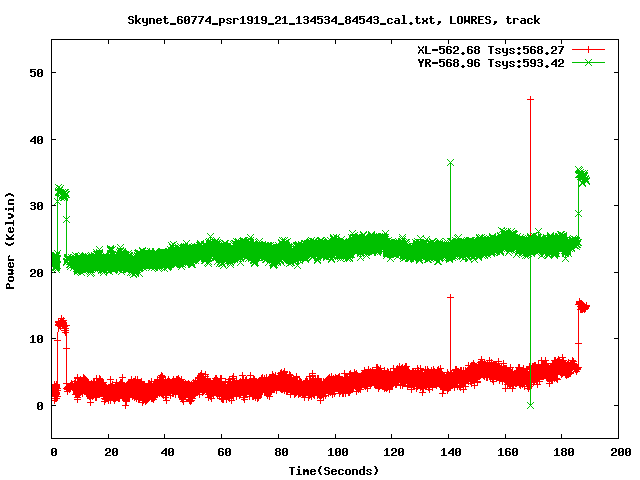This screenshot has height=480, width=640.
Task: Click the green YR legend line sample
Action: coord(588,62)
